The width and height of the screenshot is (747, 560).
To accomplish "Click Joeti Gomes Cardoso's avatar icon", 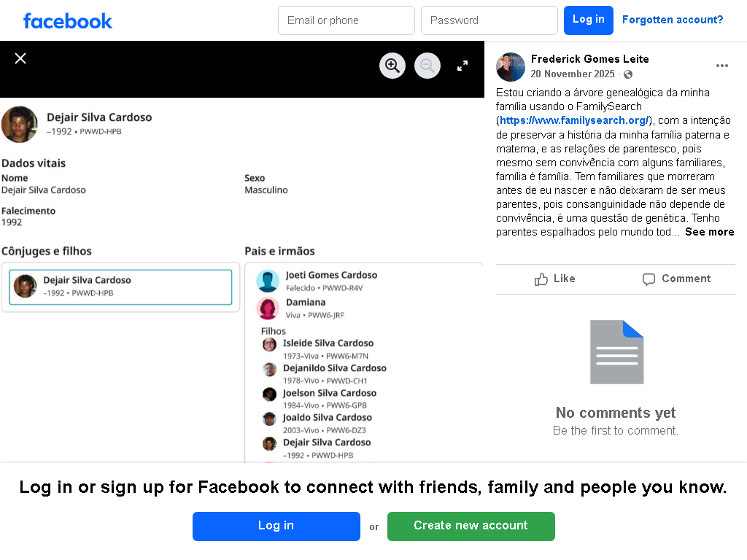I will coord(268,281).
